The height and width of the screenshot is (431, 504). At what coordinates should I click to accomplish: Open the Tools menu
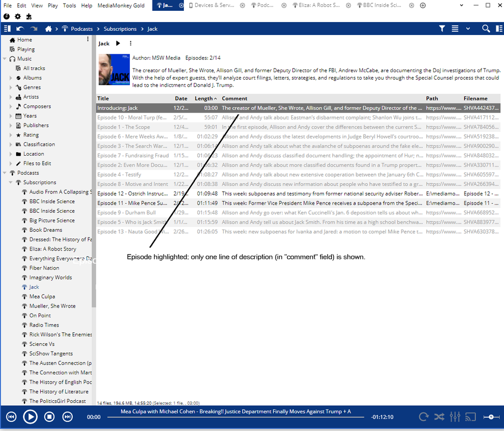69,5
